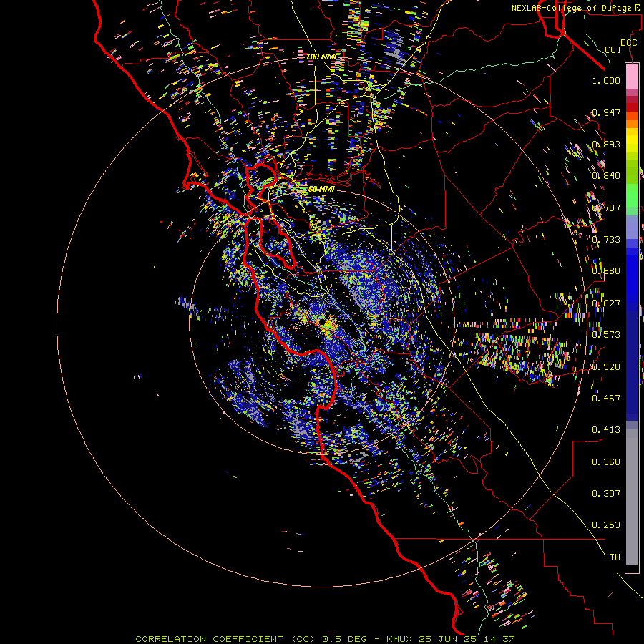This screenshot has height=644, width=644.
Task: Click the 0.520 scale value
Action: point(606,367)
